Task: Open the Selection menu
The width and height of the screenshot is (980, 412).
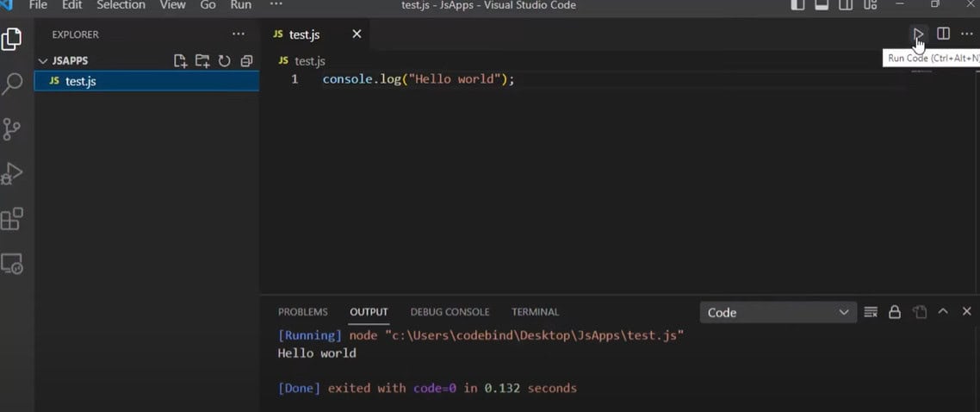Action: 121,5
